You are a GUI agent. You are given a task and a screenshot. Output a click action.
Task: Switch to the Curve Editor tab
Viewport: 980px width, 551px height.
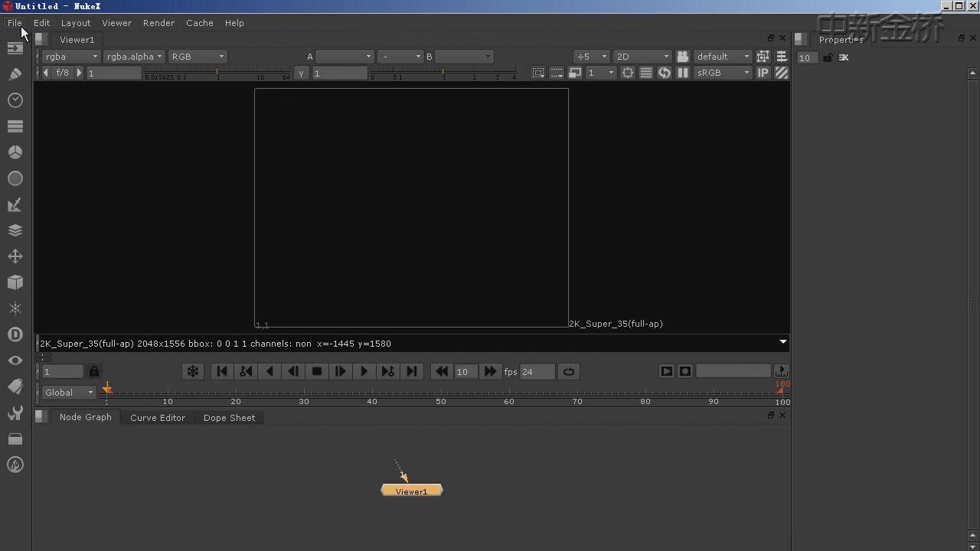coord(158,418)
